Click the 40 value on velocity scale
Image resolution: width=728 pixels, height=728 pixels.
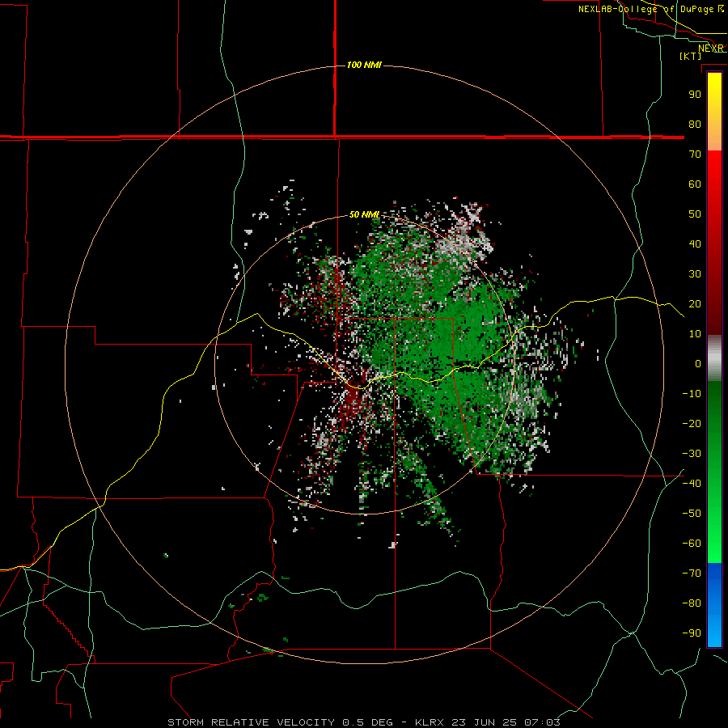pos(695,244)
